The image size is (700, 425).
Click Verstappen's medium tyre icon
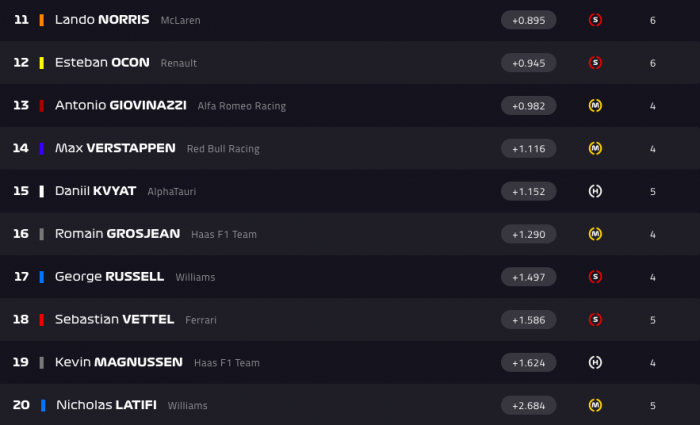pos(595,148)
